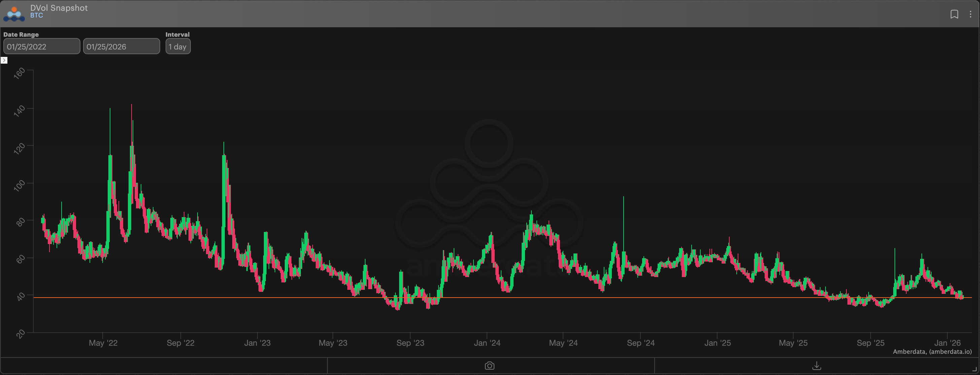Click the Amberdata (amberdata.io) attribution text

coord(932,351)
